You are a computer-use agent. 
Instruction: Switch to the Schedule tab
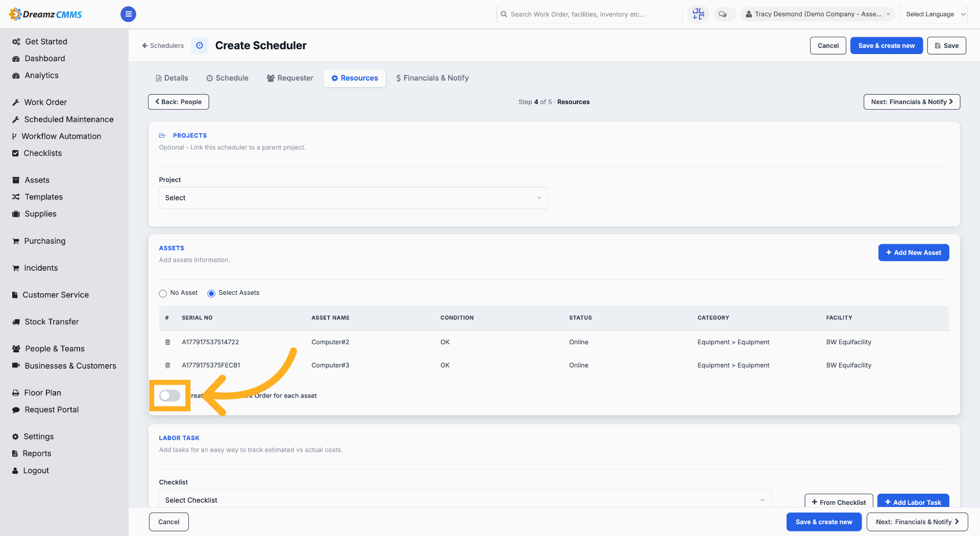[227, 78]
